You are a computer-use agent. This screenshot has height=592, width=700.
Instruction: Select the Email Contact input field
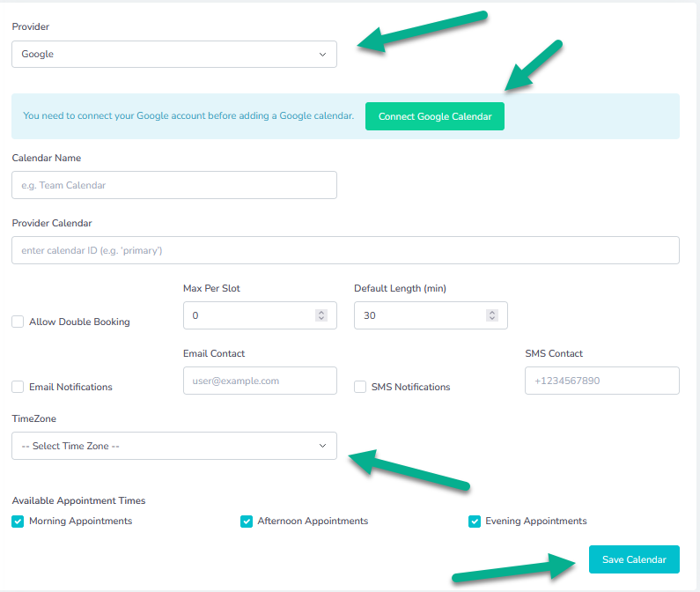pyautogui.click(x=260, y=381)
